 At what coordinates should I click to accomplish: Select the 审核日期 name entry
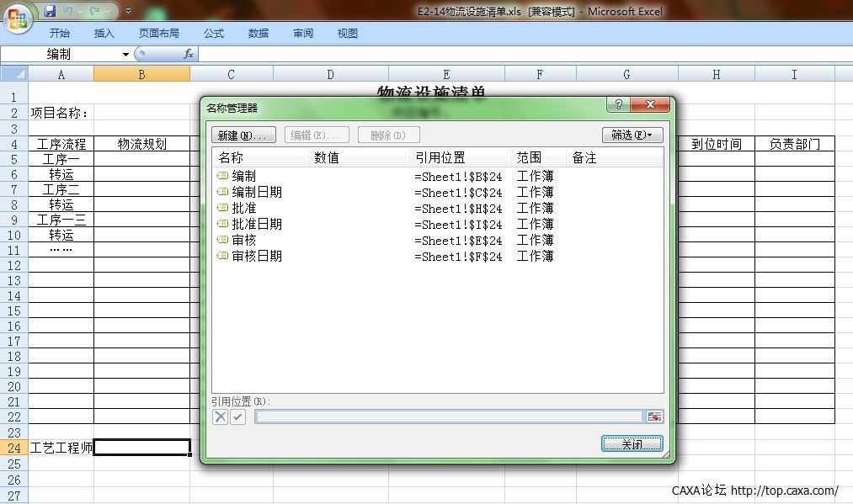257,256
